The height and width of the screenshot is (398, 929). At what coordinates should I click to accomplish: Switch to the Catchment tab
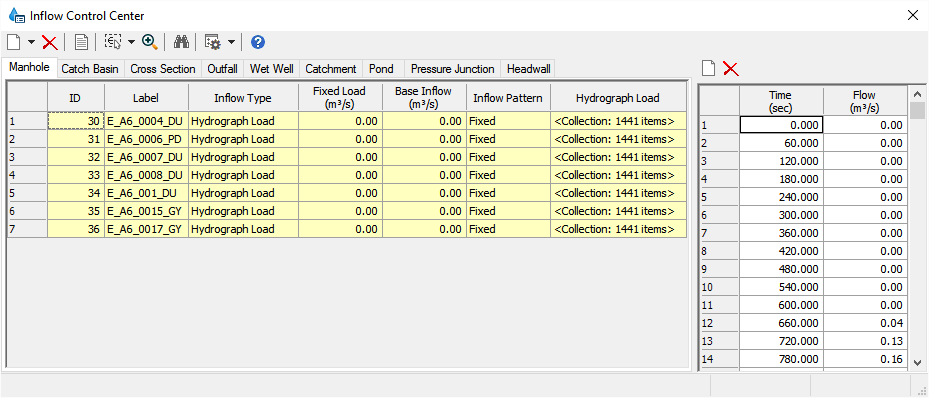point(331,69)
